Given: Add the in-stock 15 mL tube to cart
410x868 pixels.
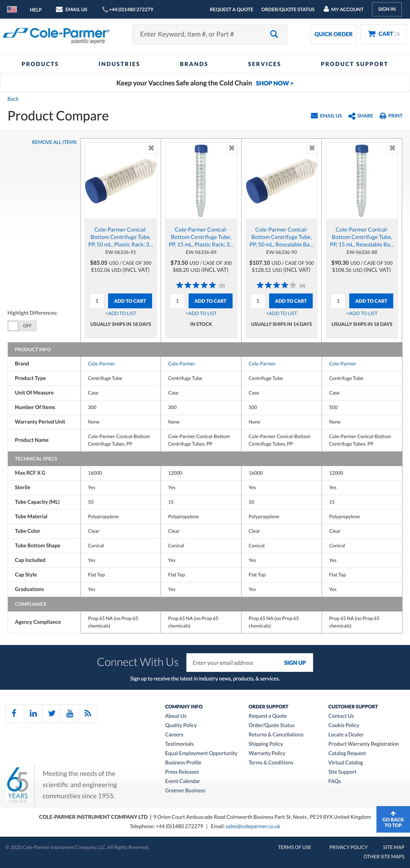Looking at the screenshot, I should [210, 301].
